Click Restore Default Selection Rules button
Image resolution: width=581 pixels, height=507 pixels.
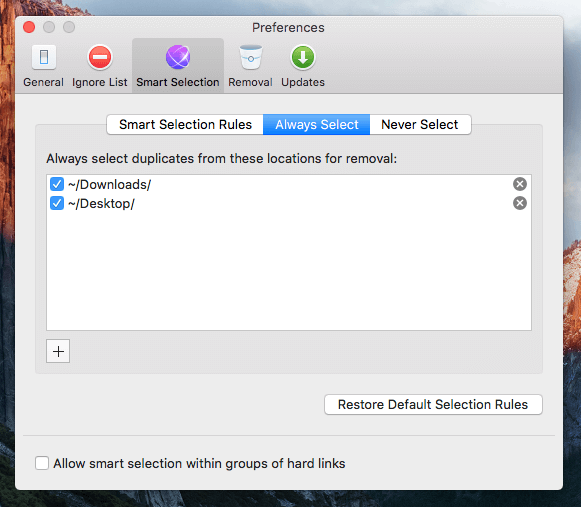pos(433,404)
